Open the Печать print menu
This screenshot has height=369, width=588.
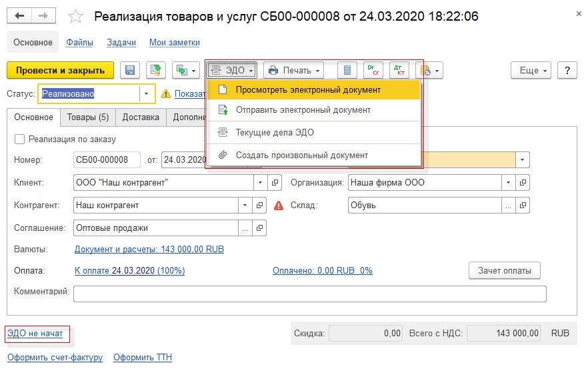[x=293, y=70]
